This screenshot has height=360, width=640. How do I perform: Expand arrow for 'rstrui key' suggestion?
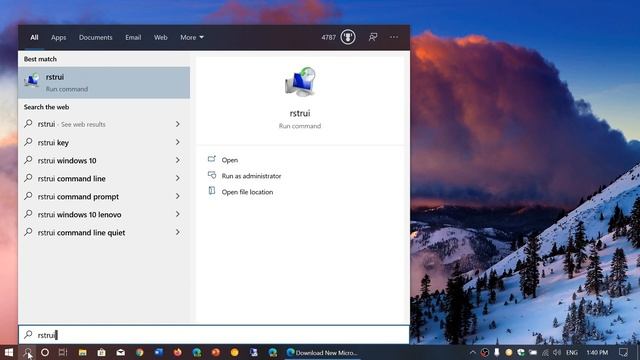[178, 142]
